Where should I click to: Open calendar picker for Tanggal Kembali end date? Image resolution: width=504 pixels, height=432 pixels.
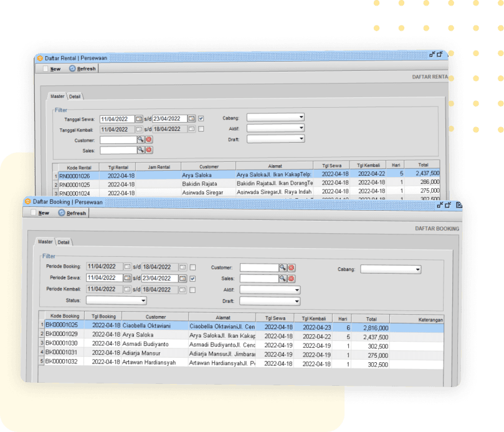(191, 129)
